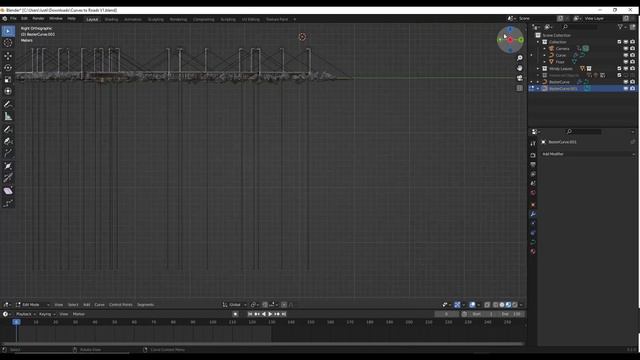Select the Shear tool in left toolbar
640x360 pixels.
8,191
